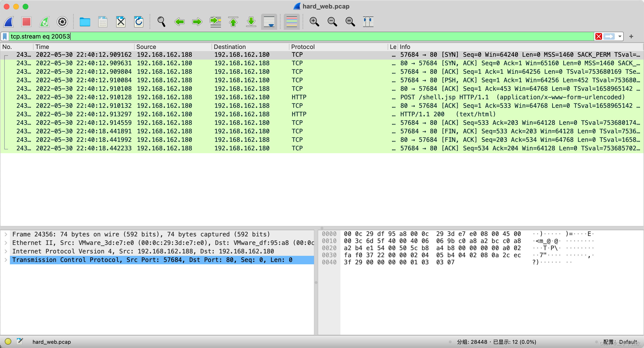Open display filter history dropdown
This screenshot has height=348, width=644.
(620, 37)
